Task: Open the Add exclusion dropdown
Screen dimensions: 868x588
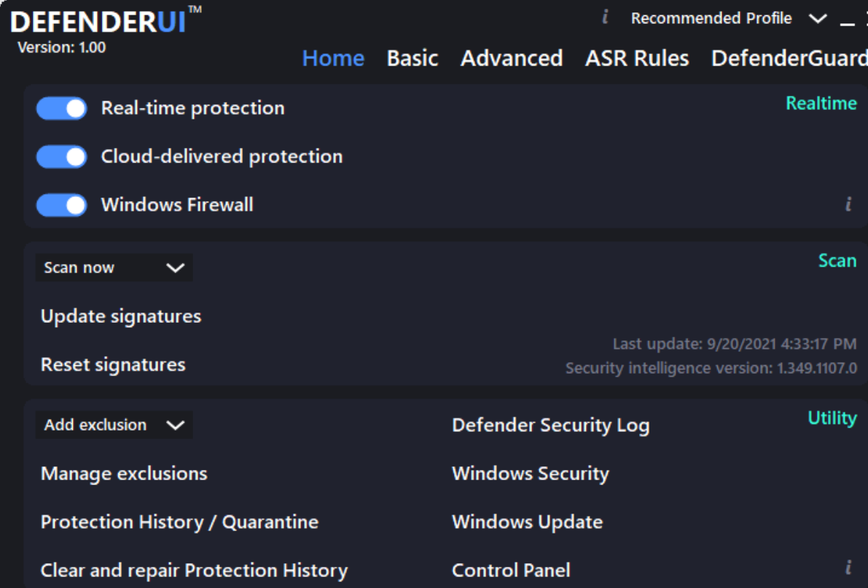Action: pos(113,425)
